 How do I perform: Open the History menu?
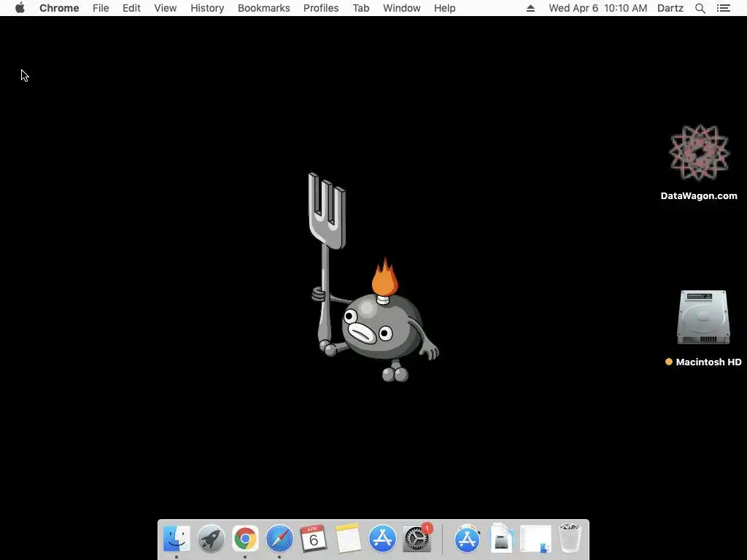(207, 8)
